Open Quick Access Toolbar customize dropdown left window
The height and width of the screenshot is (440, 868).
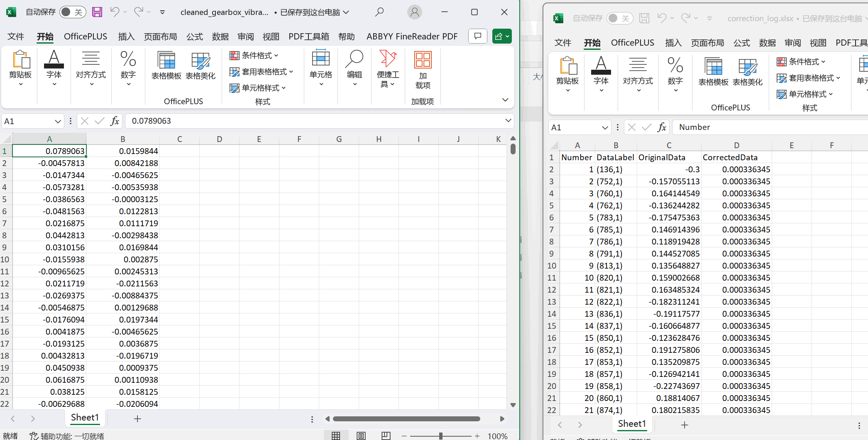point(162,12)
